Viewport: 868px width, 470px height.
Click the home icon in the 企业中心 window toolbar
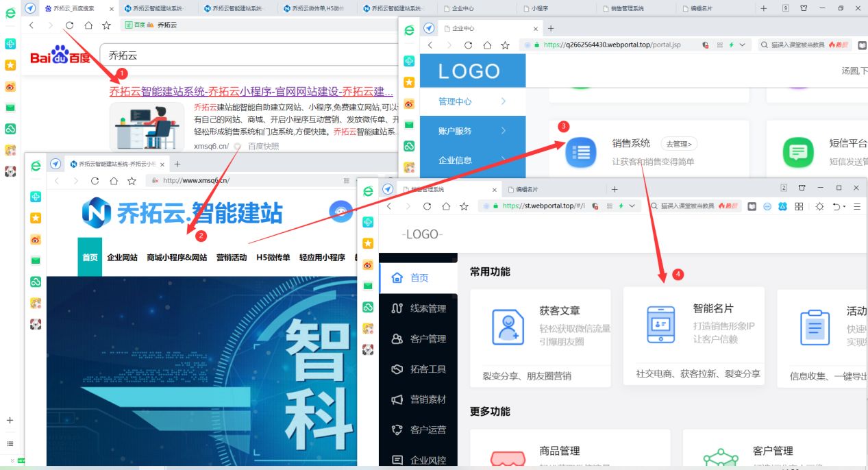pyautogui.click(x=487, y=45)
